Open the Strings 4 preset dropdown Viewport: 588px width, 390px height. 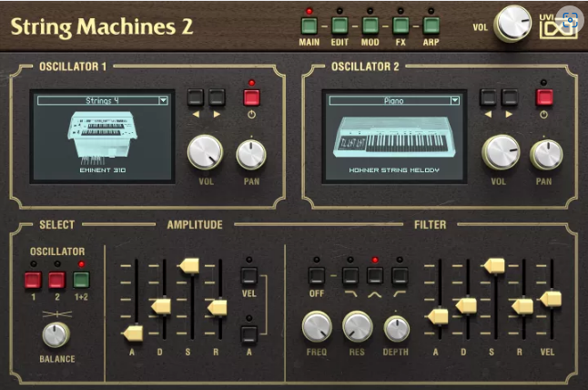(102, 100)
